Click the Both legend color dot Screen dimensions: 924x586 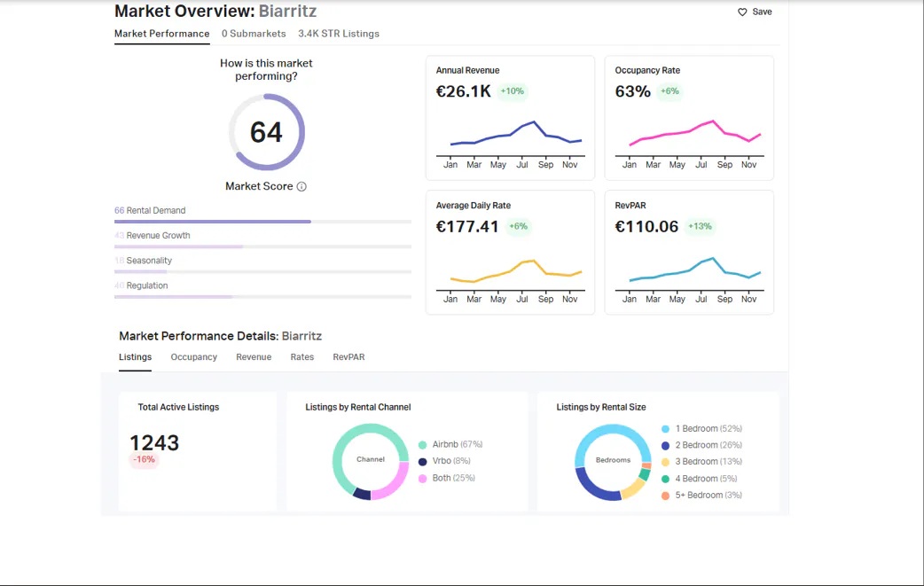click(422, 478)
